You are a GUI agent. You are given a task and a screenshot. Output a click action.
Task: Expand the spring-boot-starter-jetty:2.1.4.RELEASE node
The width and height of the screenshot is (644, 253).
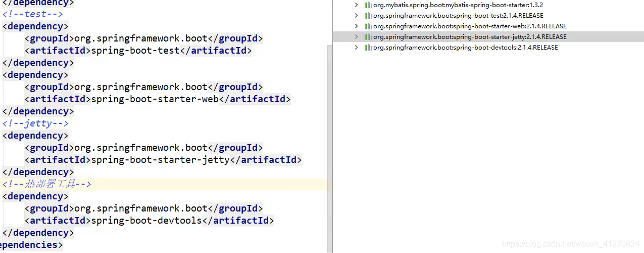click(357, 37)
